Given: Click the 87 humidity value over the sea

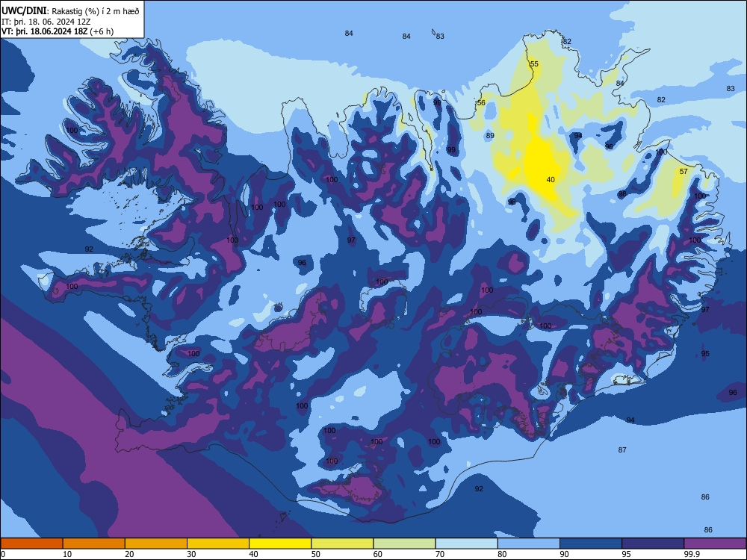Looking at the screenshot, I should (x=622, y=450).
